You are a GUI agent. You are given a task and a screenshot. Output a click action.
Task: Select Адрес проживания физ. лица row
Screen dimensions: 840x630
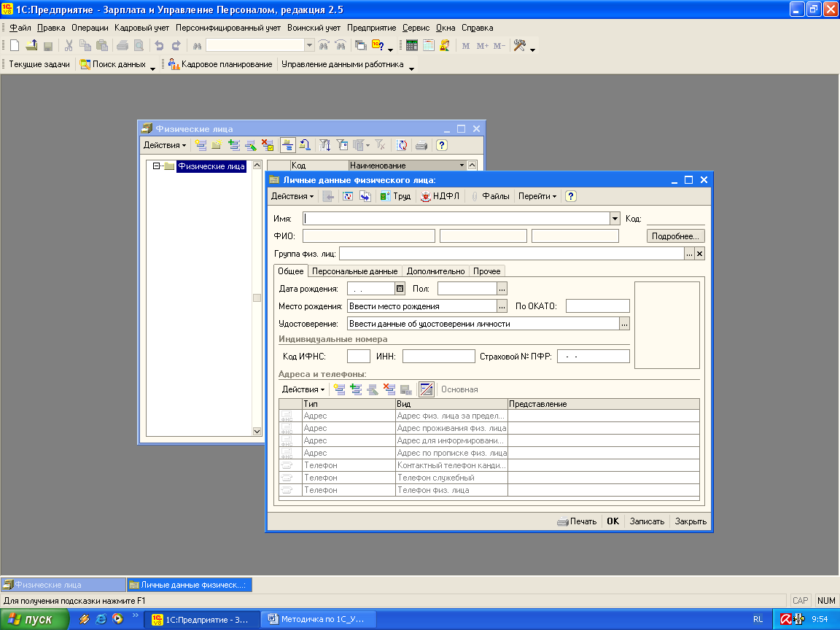click(x=489, y=428)
